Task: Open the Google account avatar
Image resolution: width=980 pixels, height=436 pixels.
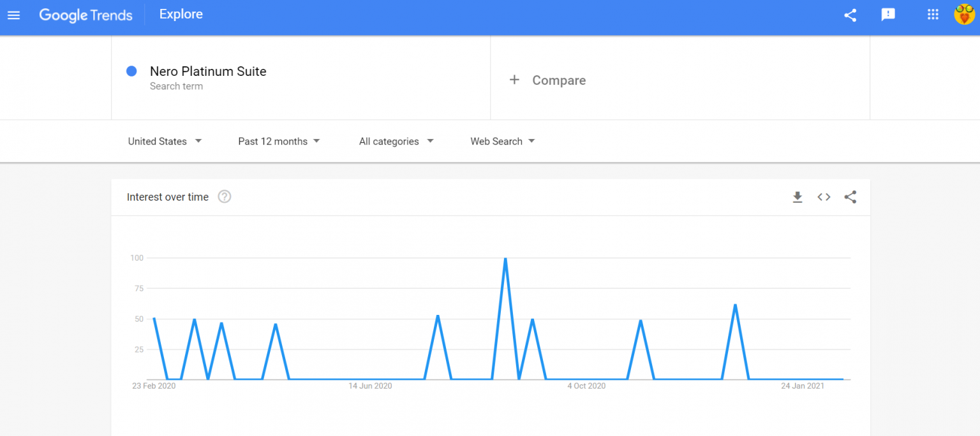Action: (x=964, y=15)
